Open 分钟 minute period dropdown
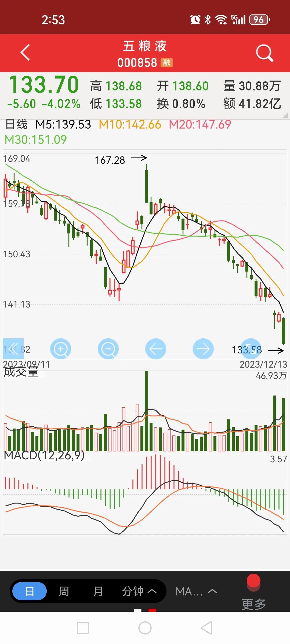The width and height of the screenshot is (290, 644). [x=139, y=591]
